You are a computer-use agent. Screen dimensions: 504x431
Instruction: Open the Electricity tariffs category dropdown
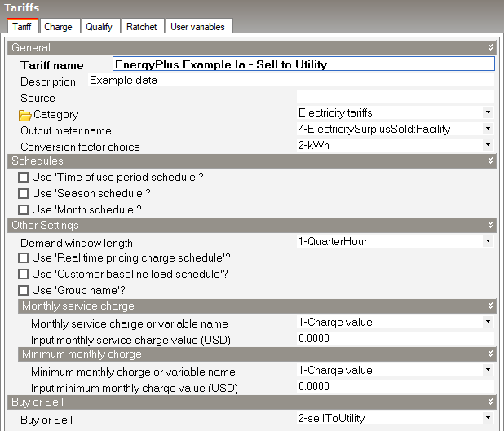(487, 112)
